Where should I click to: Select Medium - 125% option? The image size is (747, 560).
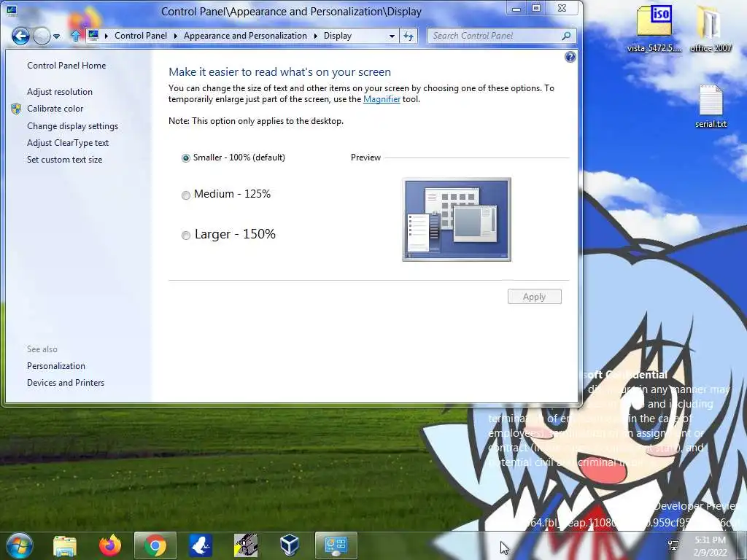click(226, 194)
